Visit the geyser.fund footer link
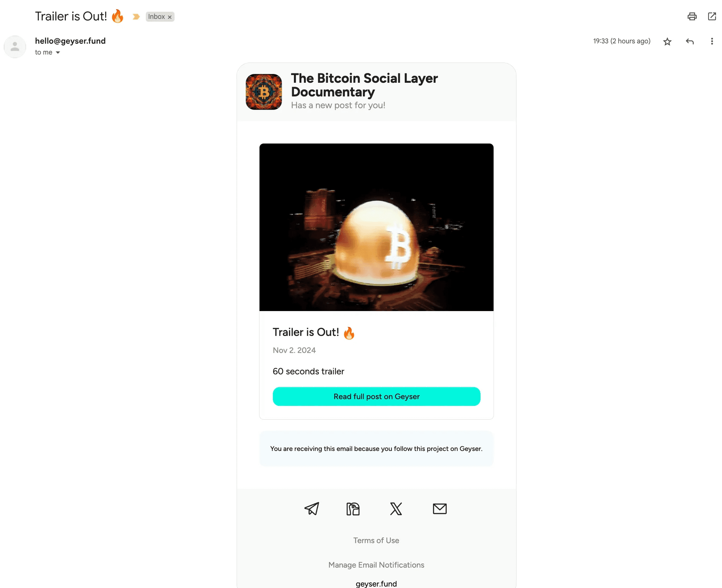722x588 pixels. point(376,583)
